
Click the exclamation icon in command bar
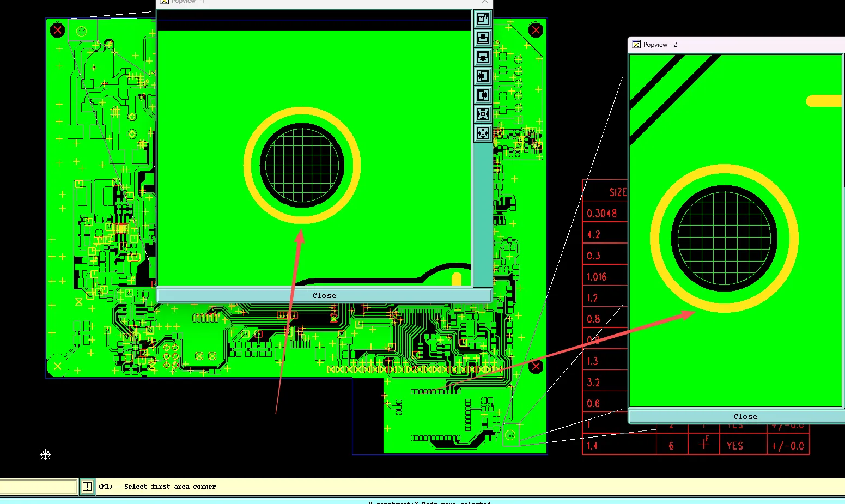click(x=87, y=487)
